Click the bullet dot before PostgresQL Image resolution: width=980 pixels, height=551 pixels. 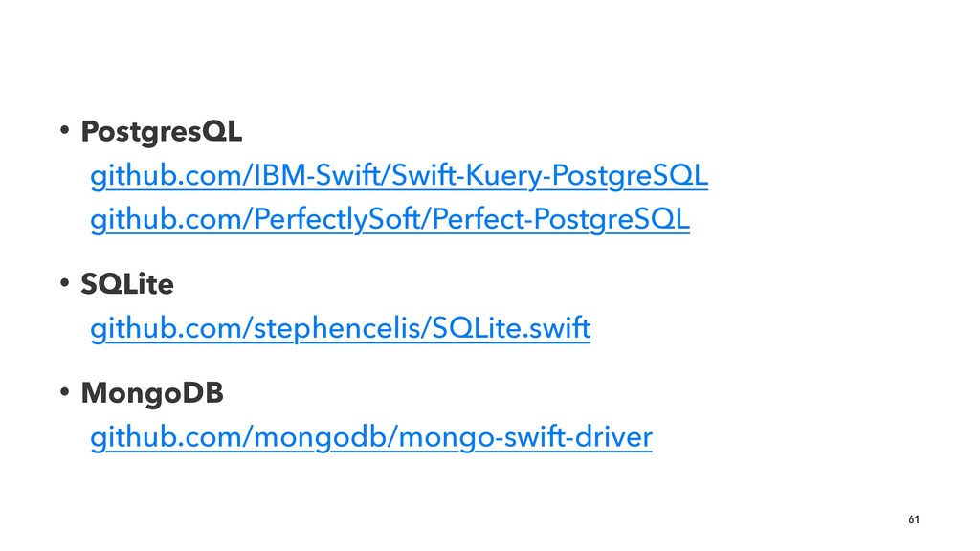coord(64,130)
